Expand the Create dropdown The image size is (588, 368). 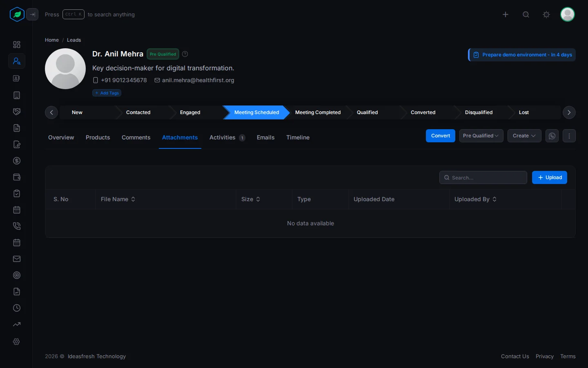[x=524, y=136]
